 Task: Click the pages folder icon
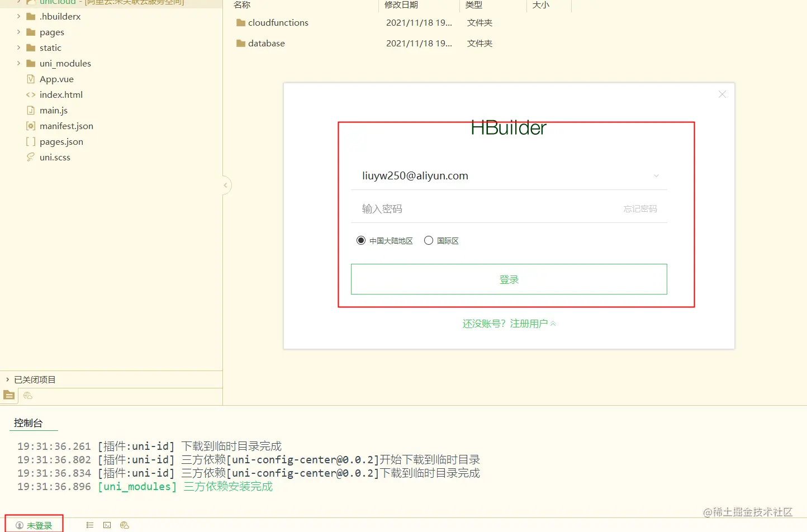[31, 32]
